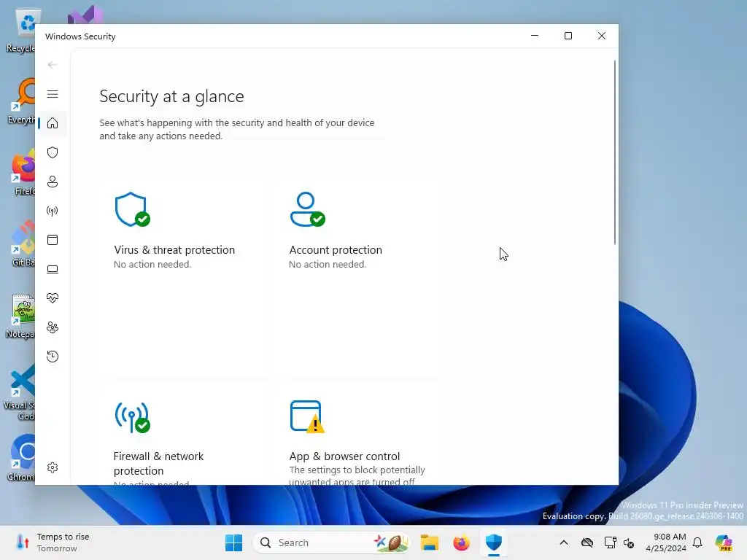Open Virus & threat protection heading

[174, 250]
